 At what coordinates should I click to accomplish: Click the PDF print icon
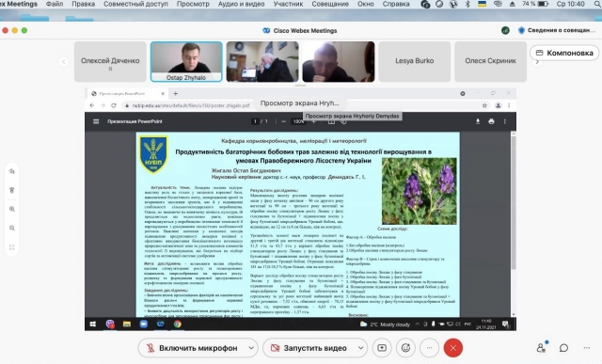tap(491, 121)
